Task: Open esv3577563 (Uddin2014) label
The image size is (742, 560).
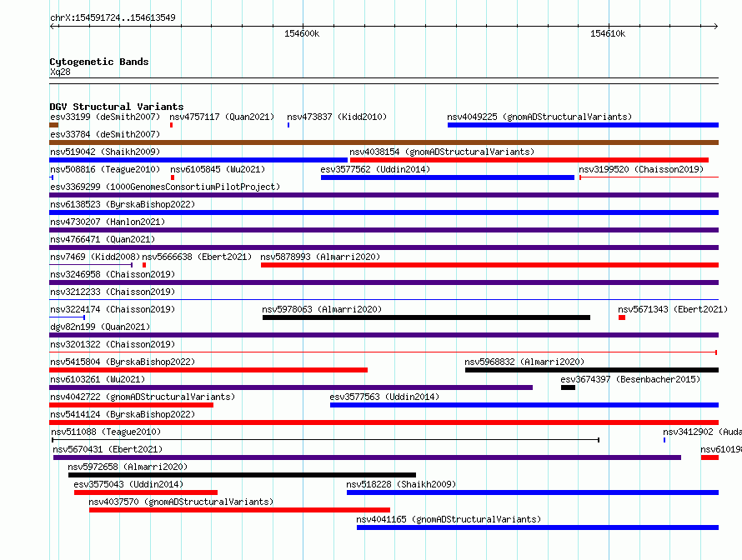Action: [384, 397]
